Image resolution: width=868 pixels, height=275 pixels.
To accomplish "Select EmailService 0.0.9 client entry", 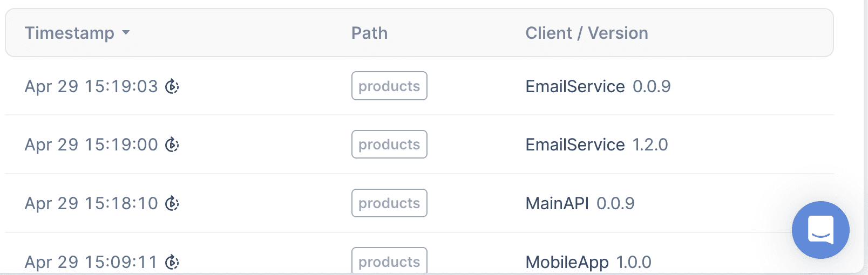I will (x=598, y=86).
